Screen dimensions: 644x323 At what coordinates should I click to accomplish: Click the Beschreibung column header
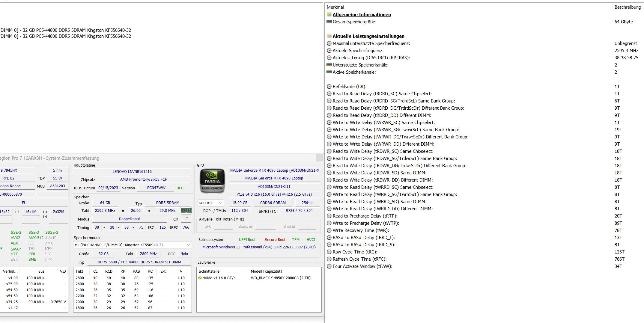pos(628,7)
